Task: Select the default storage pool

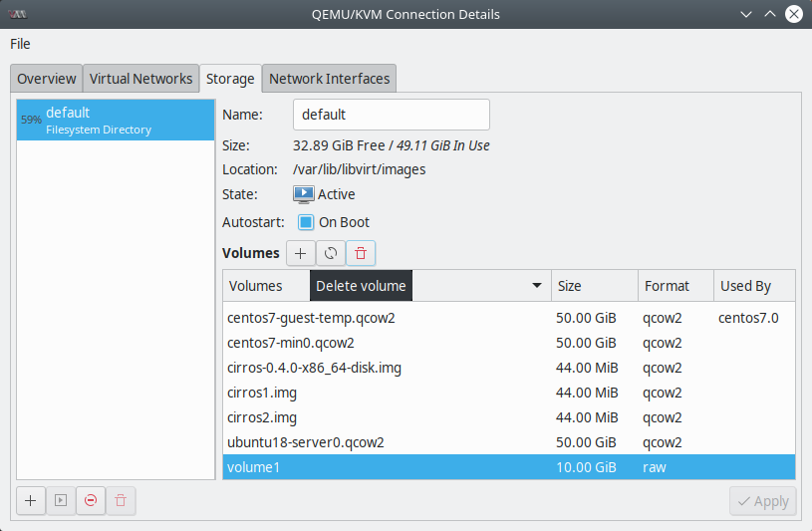Action: click(x=116, y=121)
